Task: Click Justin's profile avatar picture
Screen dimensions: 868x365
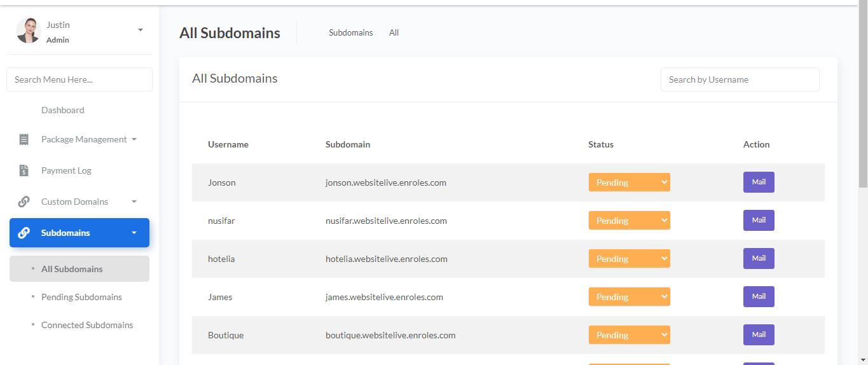Action: tap(29, 31)
